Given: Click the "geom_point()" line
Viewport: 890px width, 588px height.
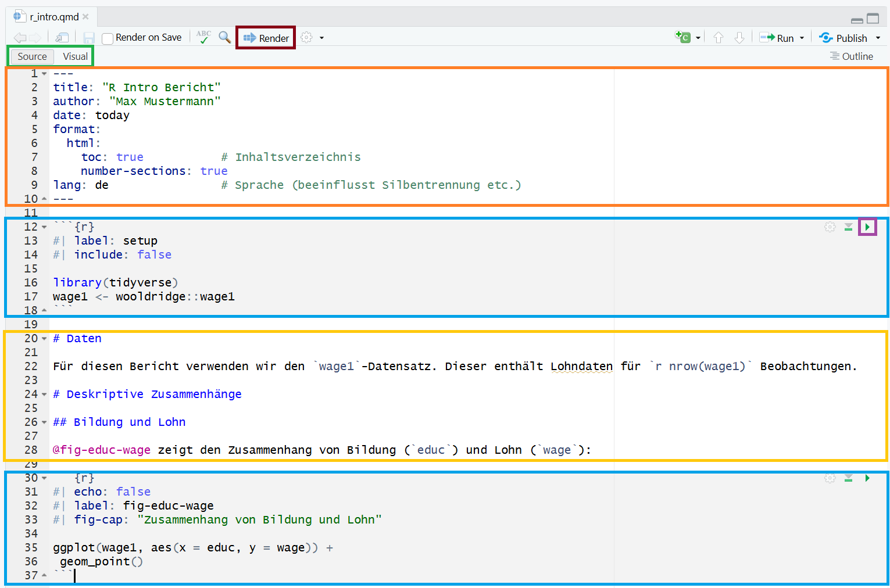Looking at the screenshot, I should pos(101,561).
